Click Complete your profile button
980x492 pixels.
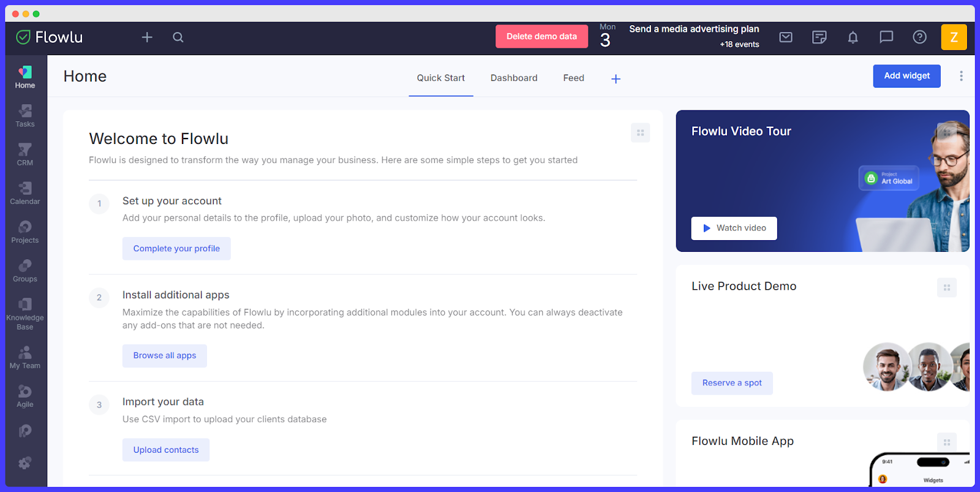point(176,249)
